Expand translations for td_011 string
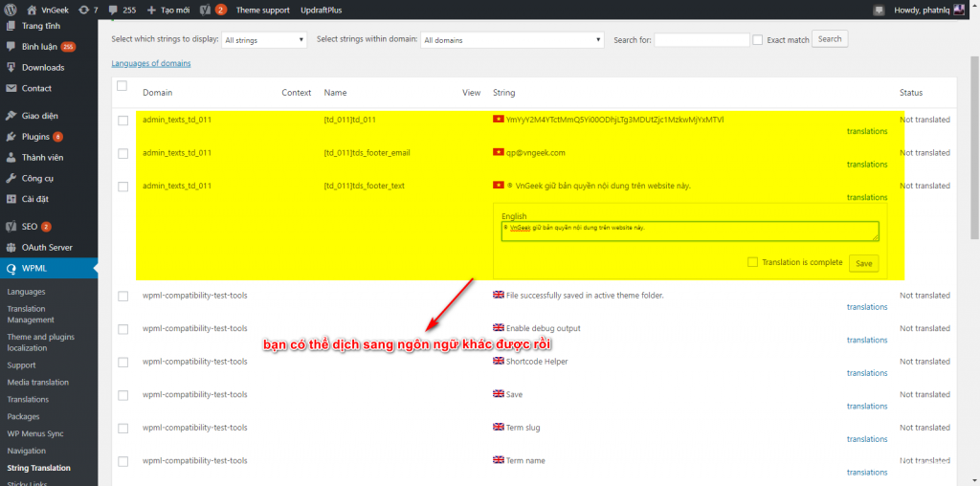Screen dimensions: 980x486 pyautogui.click(x=867, y=131)
